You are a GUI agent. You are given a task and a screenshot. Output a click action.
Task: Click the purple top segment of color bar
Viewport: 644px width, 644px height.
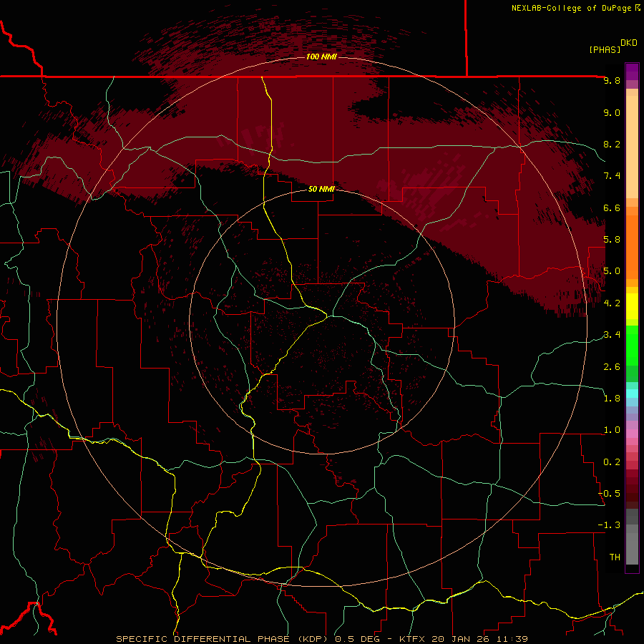pos(632,72)
